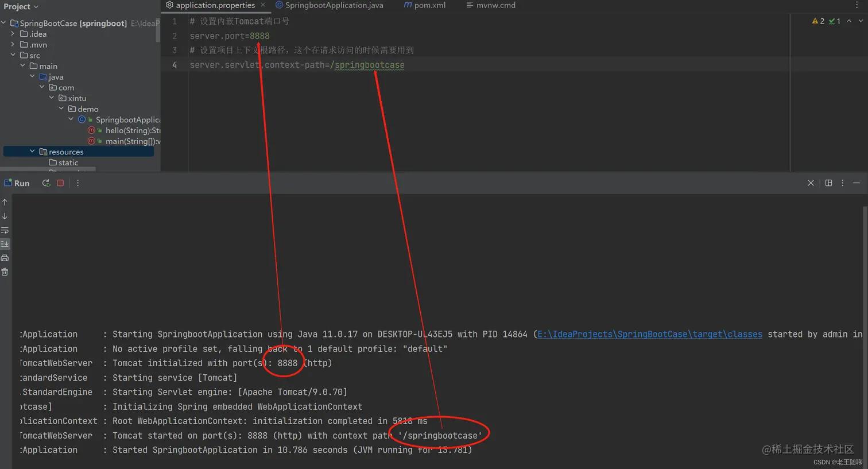
Task: Select the hello(String) method icon in tree
Action: tap(91, 130)
